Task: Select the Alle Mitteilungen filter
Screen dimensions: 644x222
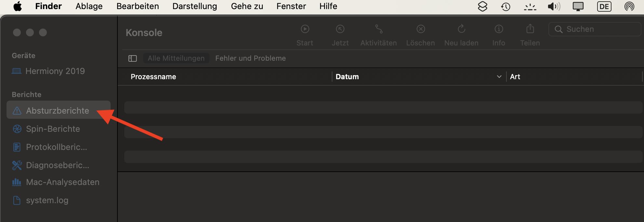Action: click(x=176, y=58)
